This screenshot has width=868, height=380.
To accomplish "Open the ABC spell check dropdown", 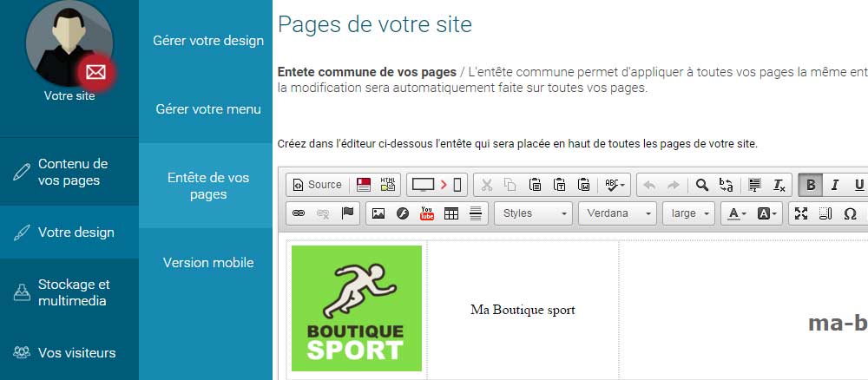I will 615,185.
